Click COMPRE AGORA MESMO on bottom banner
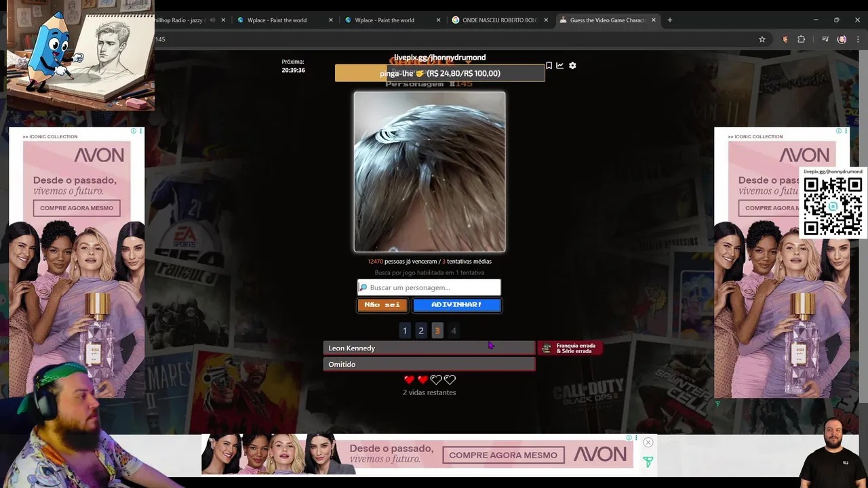868x488 pixels. pos(503,455)
